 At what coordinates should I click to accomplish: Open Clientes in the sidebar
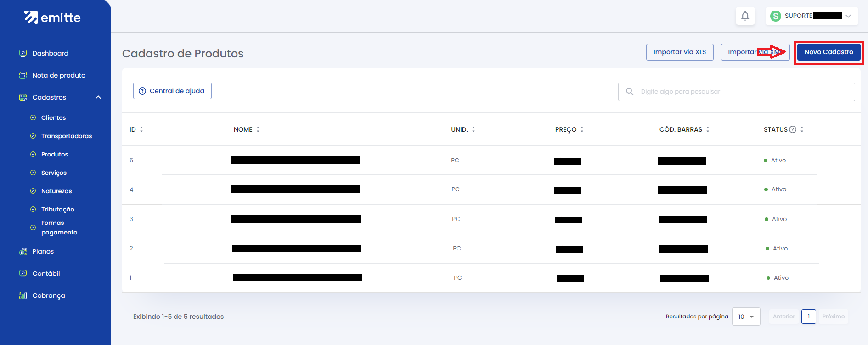53,117
